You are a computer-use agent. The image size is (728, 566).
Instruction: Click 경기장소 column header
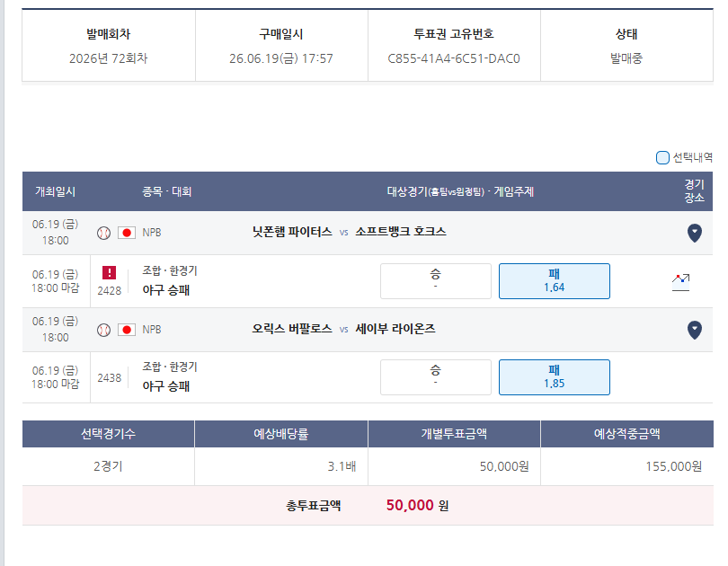click(x=694, y=191)
